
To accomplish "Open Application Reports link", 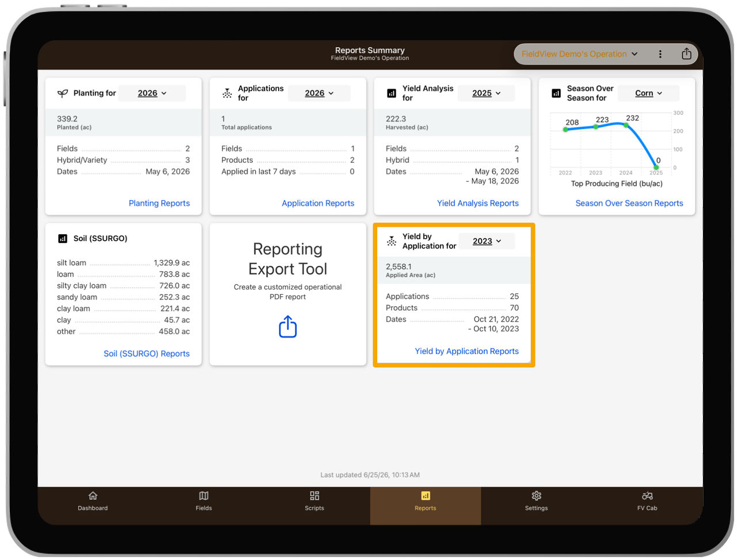I will [318, 203].
